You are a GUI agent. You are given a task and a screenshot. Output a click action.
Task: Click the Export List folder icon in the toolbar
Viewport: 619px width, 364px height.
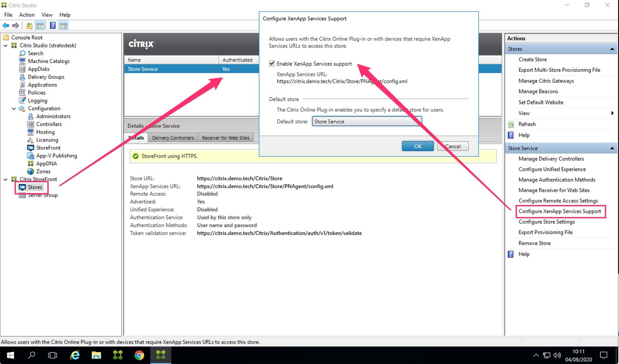point(29,26)
